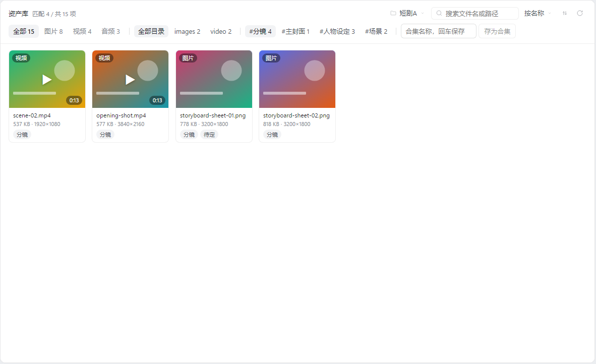The image size is (596, 364).
Task: Select the 音频 3 filter tab
Action: [110, 31]
